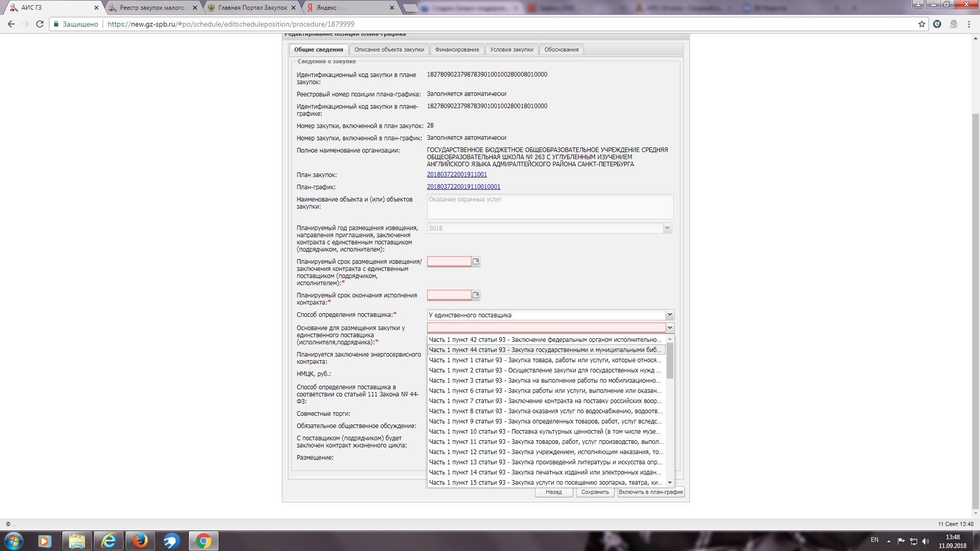Switch to 'Финансирование' tab
The height and width of the screenshot is (551, 980).
tap(457, 49)
